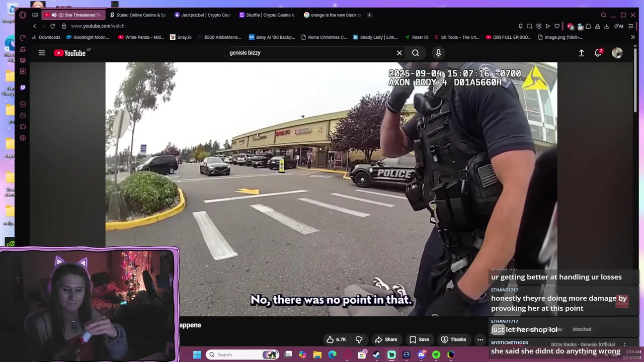Open YouTube notifications bell
644x362 pixels.
598,53
